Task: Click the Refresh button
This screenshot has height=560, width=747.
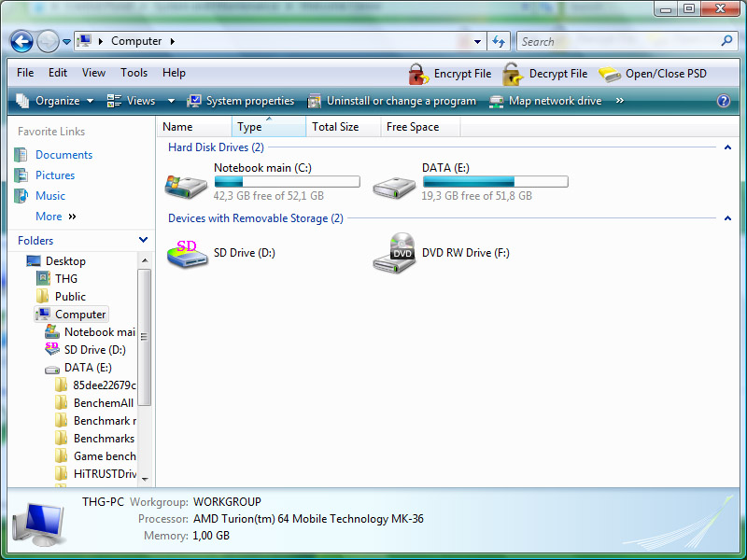Action: click(x=499, y=41)
